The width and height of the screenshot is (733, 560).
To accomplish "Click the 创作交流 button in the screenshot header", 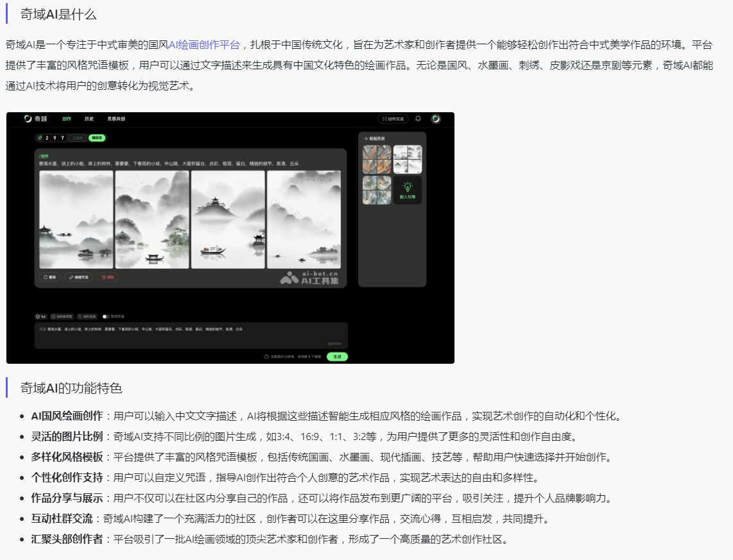I will tap(393, 119).
